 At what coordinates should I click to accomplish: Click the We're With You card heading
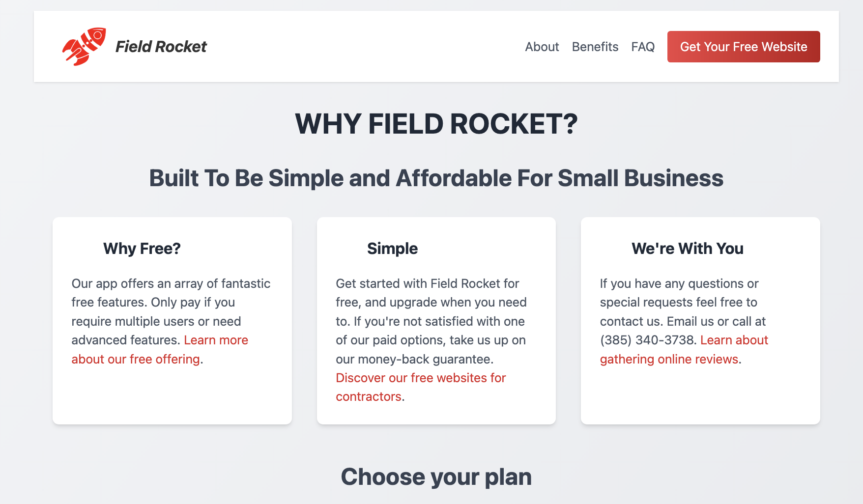[x=688, y=249]
